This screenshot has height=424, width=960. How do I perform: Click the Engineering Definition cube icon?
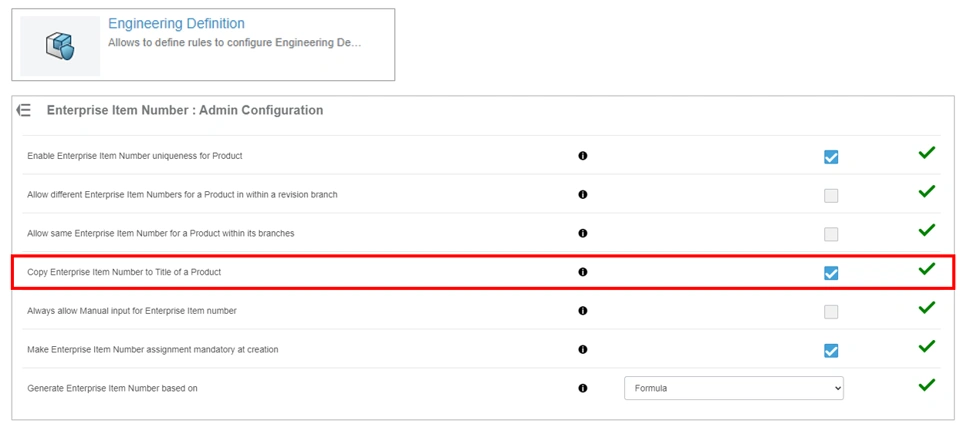[60, 46]
